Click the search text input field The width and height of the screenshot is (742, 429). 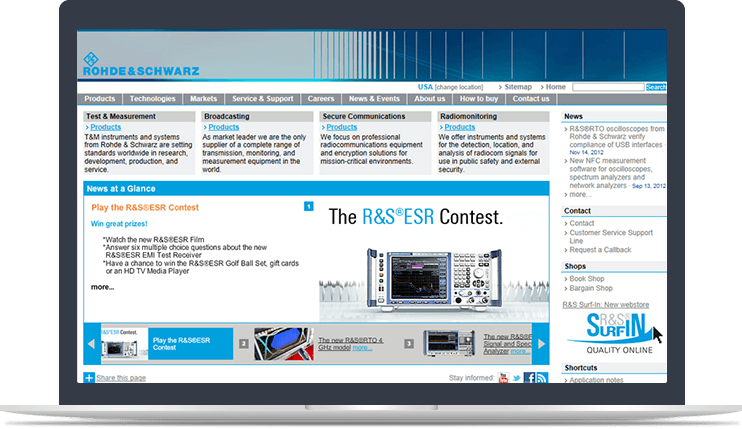coord(607,88)
